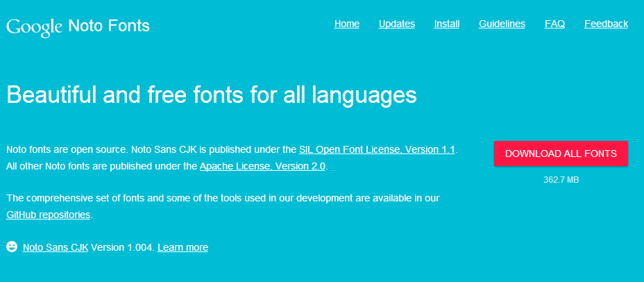Visit the GitHub repositories link
The width and height of the screenshot is (644, 282).
[49, 215]
